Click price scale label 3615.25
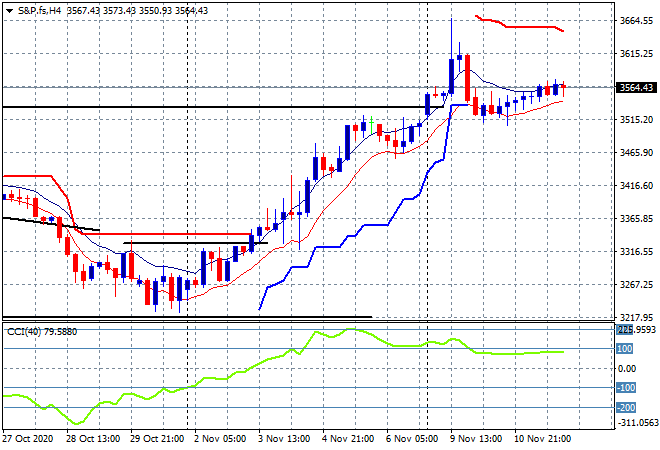This screenshot has height=450, width=660. click(637, 53)
